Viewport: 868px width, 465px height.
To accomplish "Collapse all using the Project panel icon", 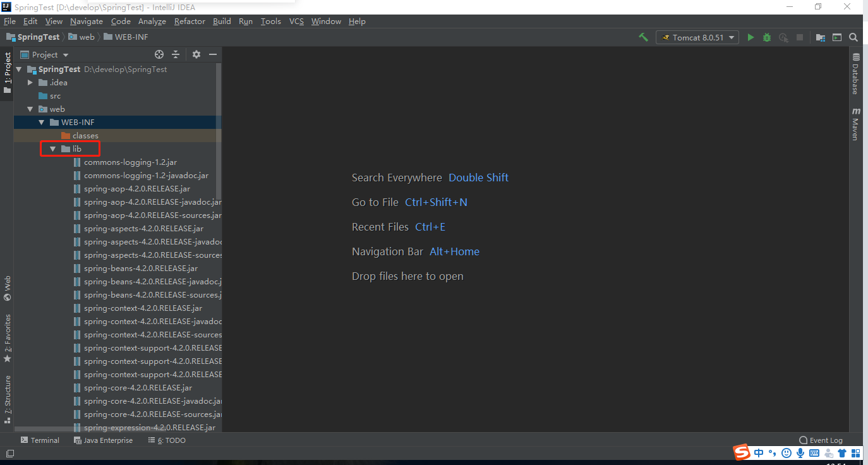I will point(176,54).
